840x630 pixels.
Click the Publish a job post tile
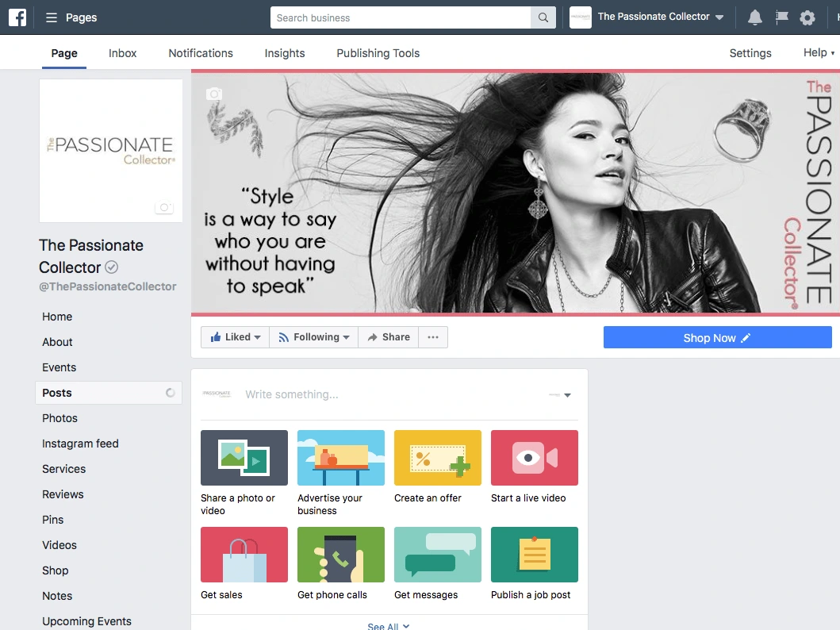coord(535,555)
